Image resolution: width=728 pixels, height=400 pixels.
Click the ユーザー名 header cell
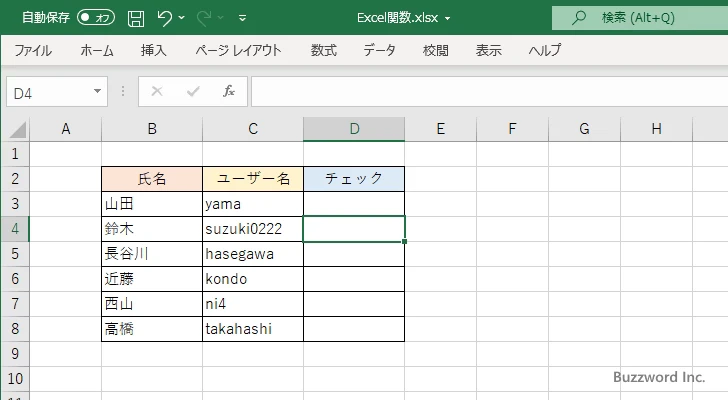253,179
